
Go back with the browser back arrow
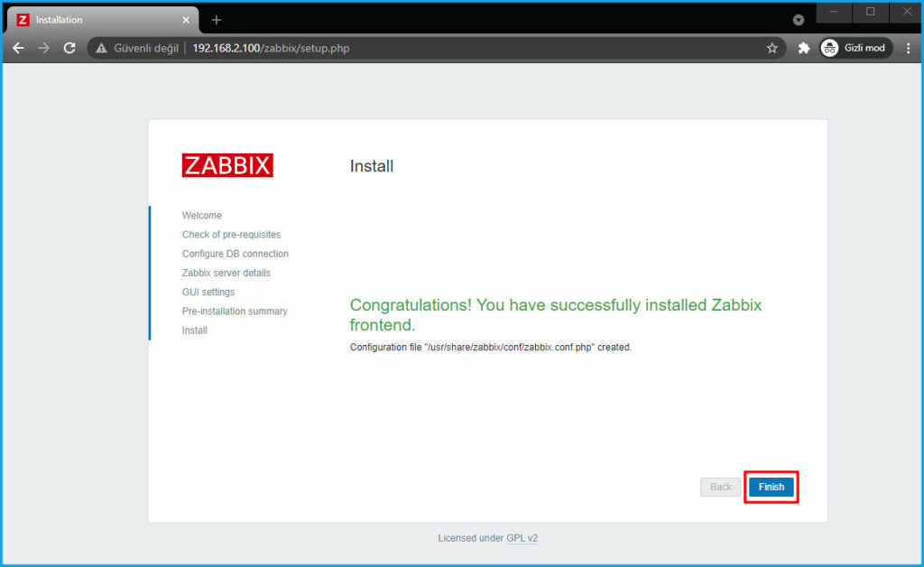(18, 49)
